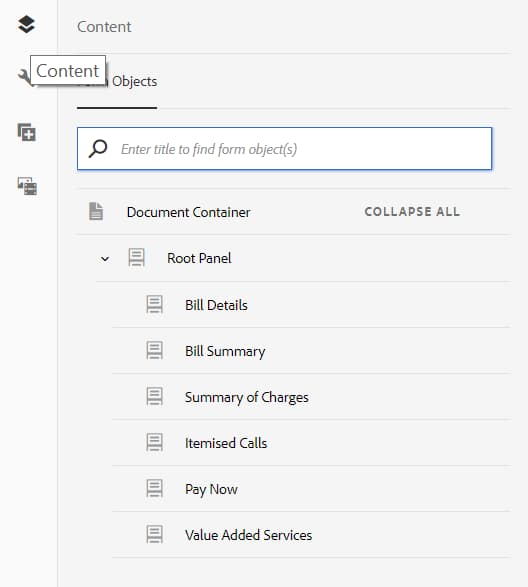Image resolution: width=528 pixels, height=587 pixels.
Task: Click the Value Added Services panel icon
Action: click(154, 535)
